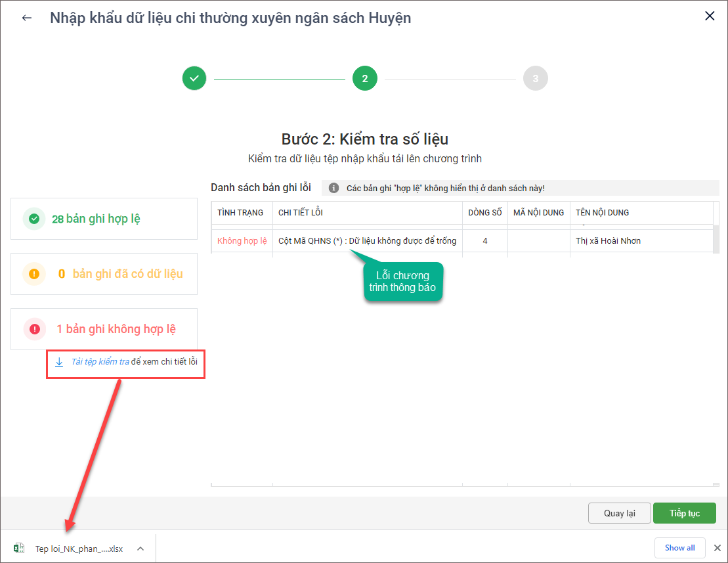Open the 1 bản ghi không hợp lệ card
This screenshot has width=728, height=563.
(x=104, y=329)
